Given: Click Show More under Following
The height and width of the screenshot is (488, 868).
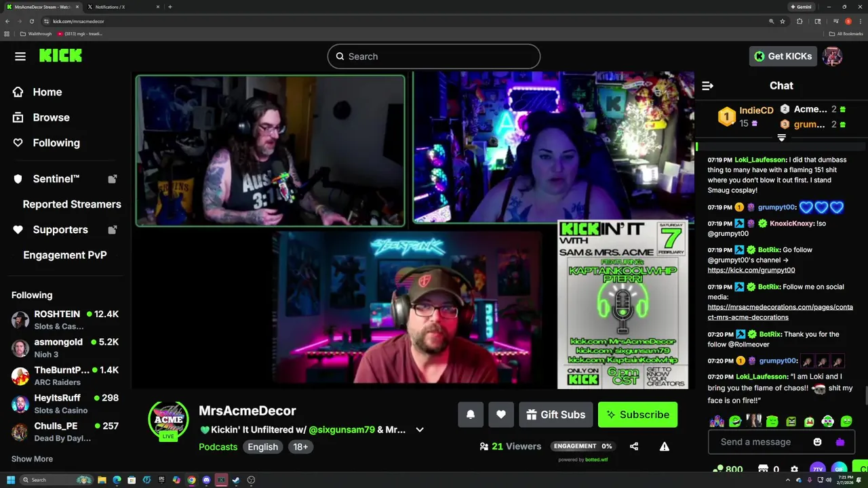Looking at the screenshot, I should coord(32,459).
